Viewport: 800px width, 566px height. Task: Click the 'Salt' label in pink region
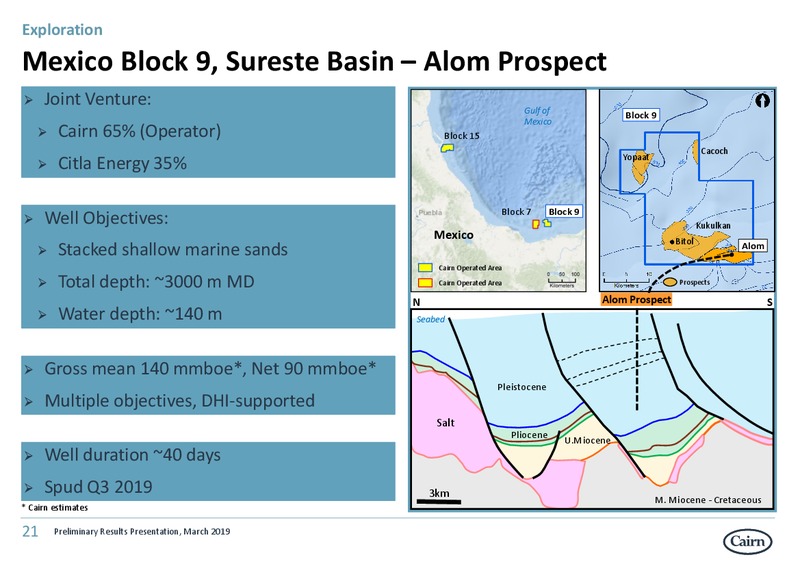(445, 423)
